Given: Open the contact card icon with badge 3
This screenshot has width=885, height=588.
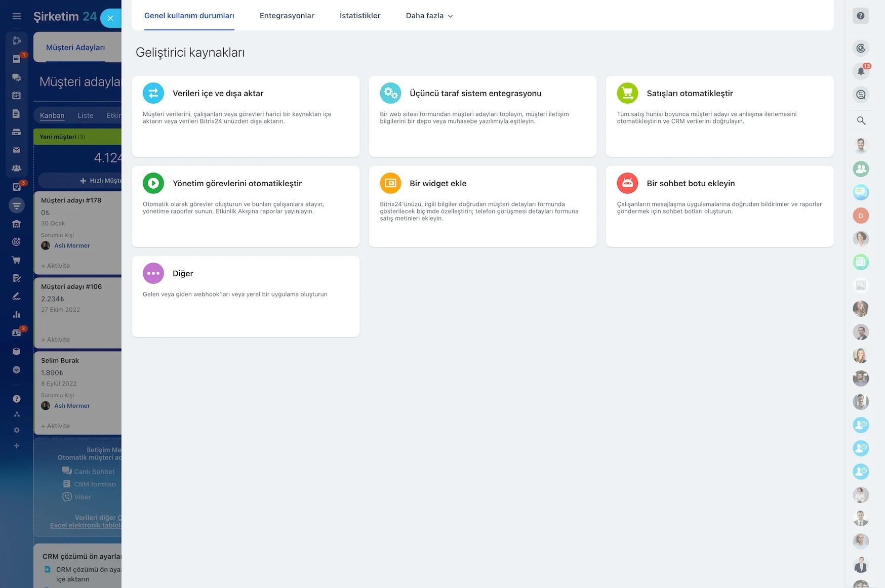Looking at the screenshot, I should click(17, 333).
